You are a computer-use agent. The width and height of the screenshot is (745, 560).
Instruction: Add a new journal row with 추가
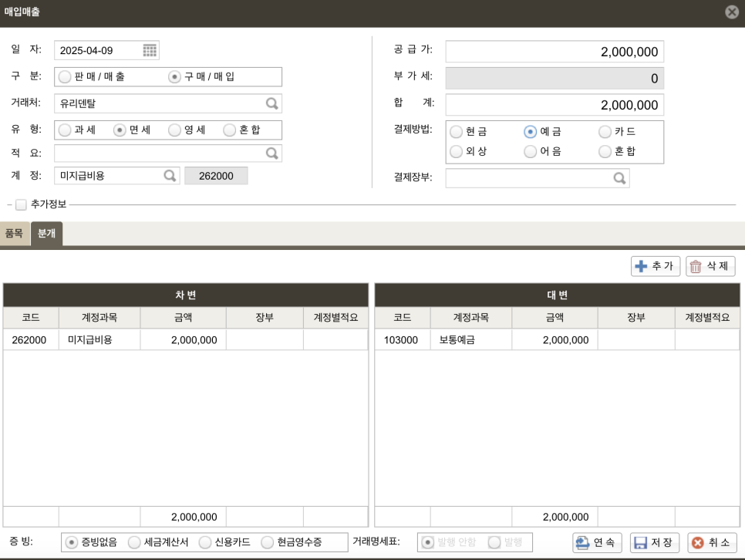(656, 266)
